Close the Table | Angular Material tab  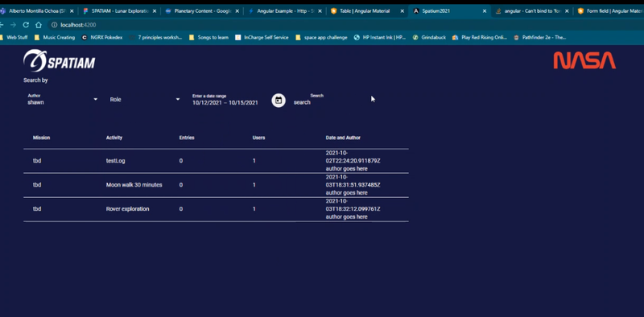click(x=402, y=11)
